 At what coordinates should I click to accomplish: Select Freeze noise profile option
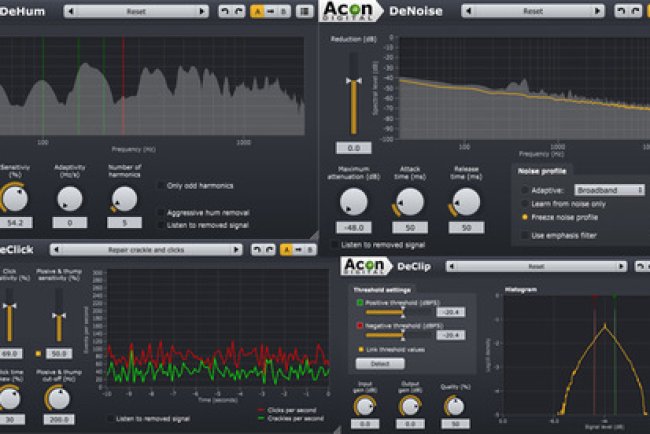pos(525,217)
